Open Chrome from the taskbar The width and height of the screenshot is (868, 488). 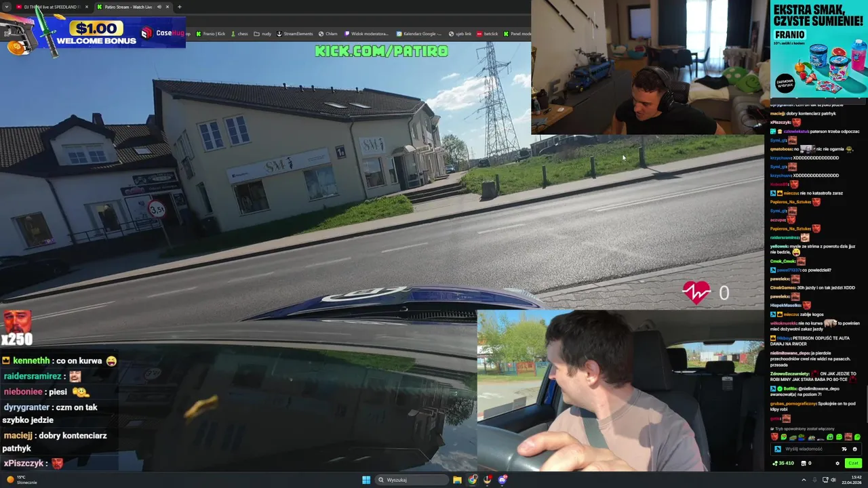click(472, 480)
